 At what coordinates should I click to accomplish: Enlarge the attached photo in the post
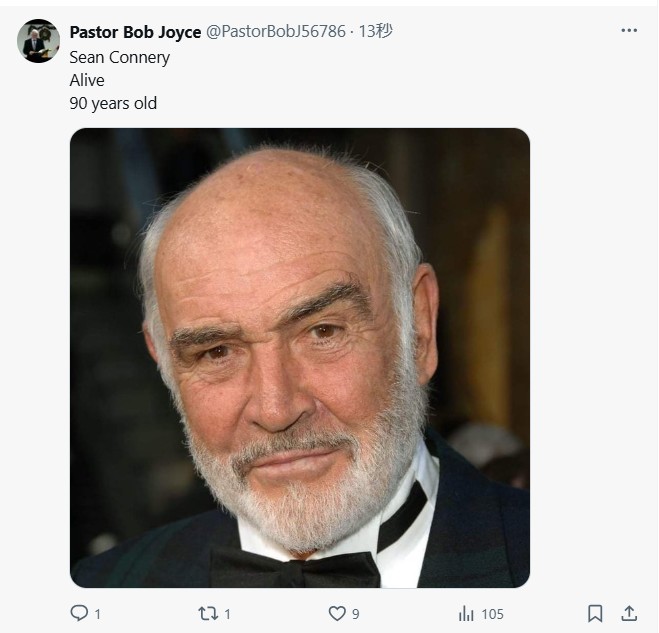[299, 357]
